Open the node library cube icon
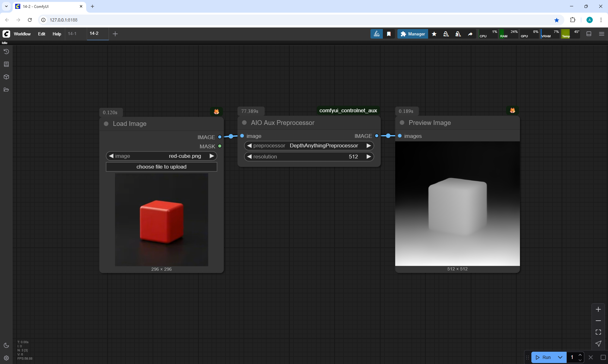 coord(6,77)
